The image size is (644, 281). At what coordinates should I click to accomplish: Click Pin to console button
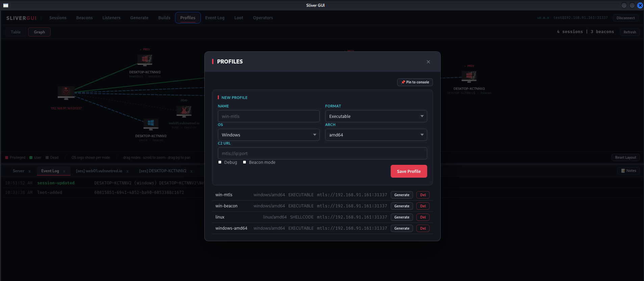(x=415, y=82)
